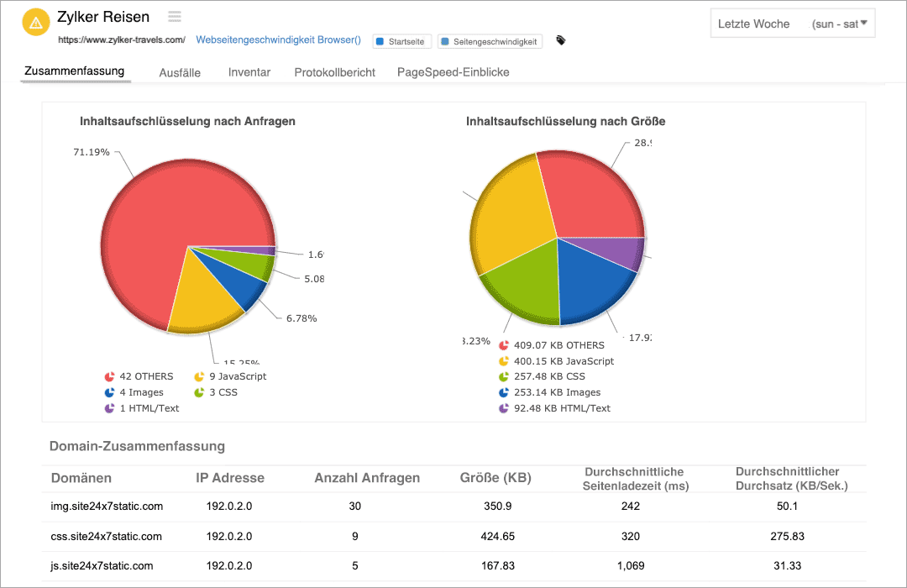This screenshot has width=907, height=588.
Task: Go to the Protokollbericht tab
Action: pos(334,72)
